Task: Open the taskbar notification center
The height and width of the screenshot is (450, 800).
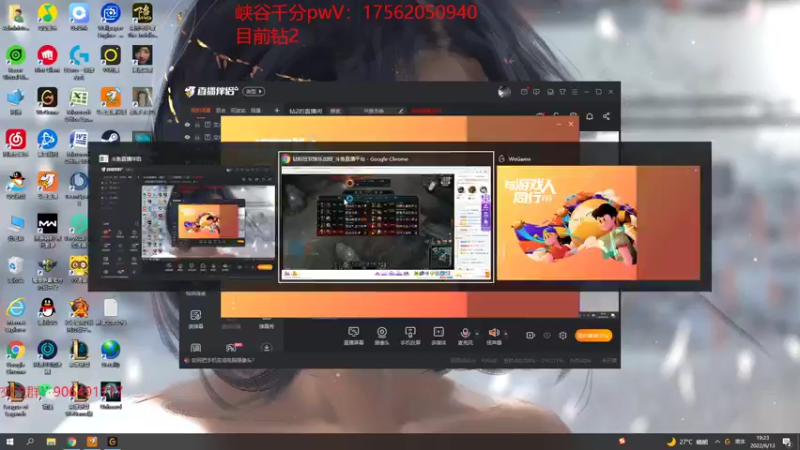Action: coord(787,441)
